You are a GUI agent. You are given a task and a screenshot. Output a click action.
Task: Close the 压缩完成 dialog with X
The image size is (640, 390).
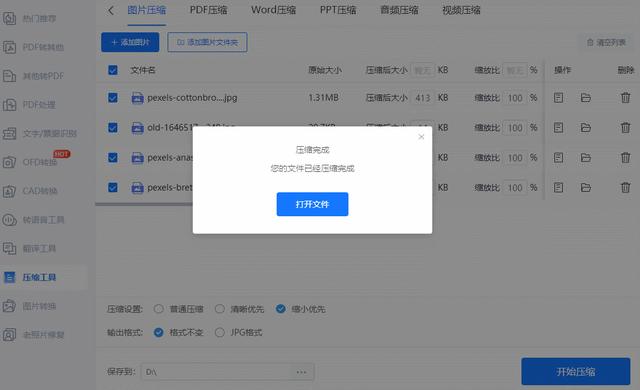click(x=421, y=137)
